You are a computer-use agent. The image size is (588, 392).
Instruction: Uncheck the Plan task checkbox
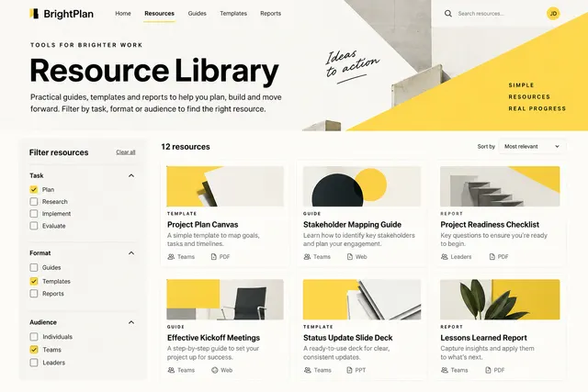[x=34, y=190]
